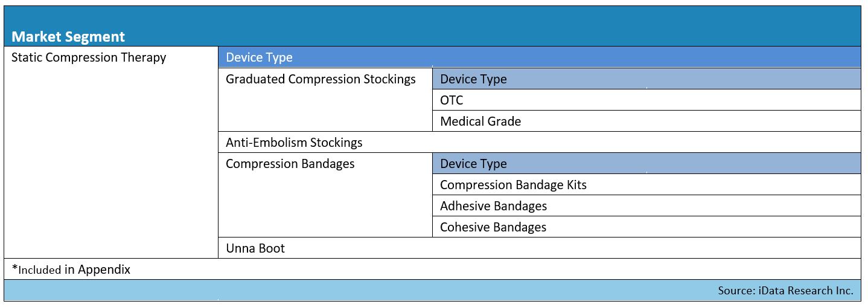The height and width of the screenshot is (307, 868).
Task: Click the Adhesive Bandages row
Action: pyautogui.click(x=646, y=205)
